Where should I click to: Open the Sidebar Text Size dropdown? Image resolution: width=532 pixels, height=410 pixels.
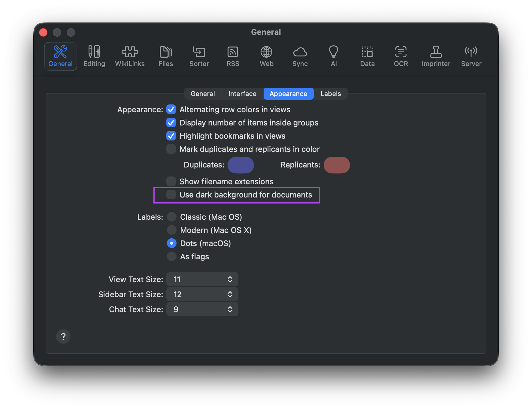[x=202, y=294]
